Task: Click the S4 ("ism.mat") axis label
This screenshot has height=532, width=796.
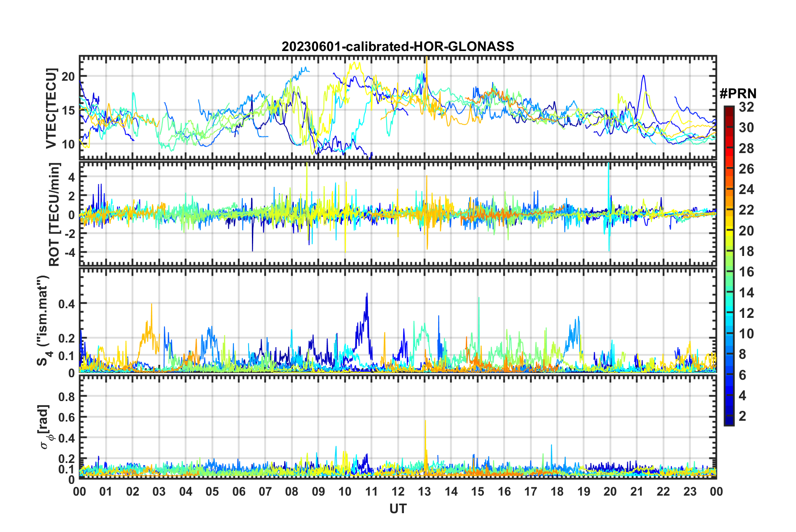Action: coord(44,321)
